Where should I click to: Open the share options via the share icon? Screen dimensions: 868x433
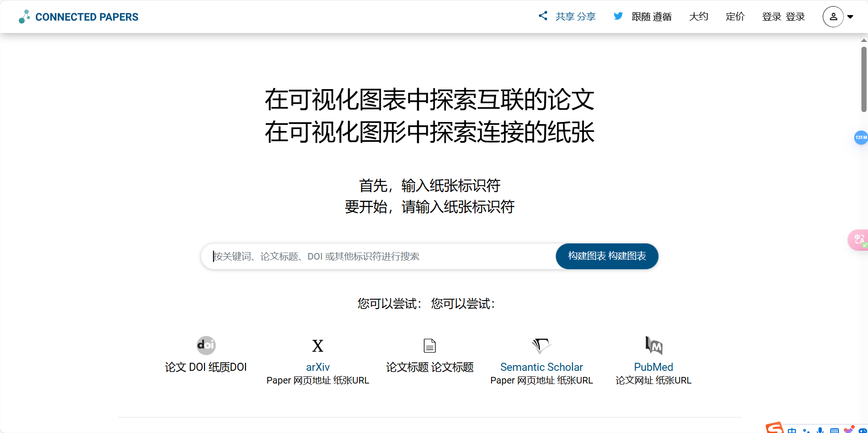pyautogui.click(x=542, y=16)
